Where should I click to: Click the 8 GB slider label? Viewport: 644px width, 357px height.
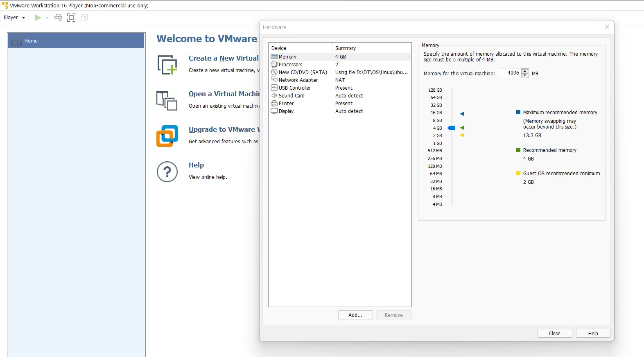[x=437, y=120]
